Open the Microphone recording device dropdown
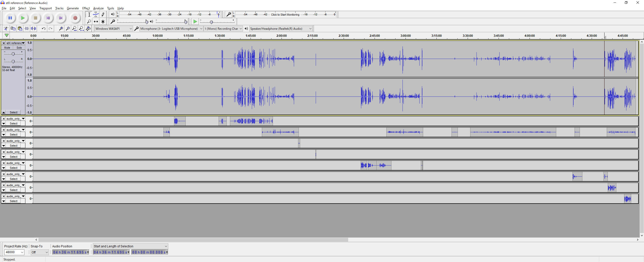 tap(171, 29)
